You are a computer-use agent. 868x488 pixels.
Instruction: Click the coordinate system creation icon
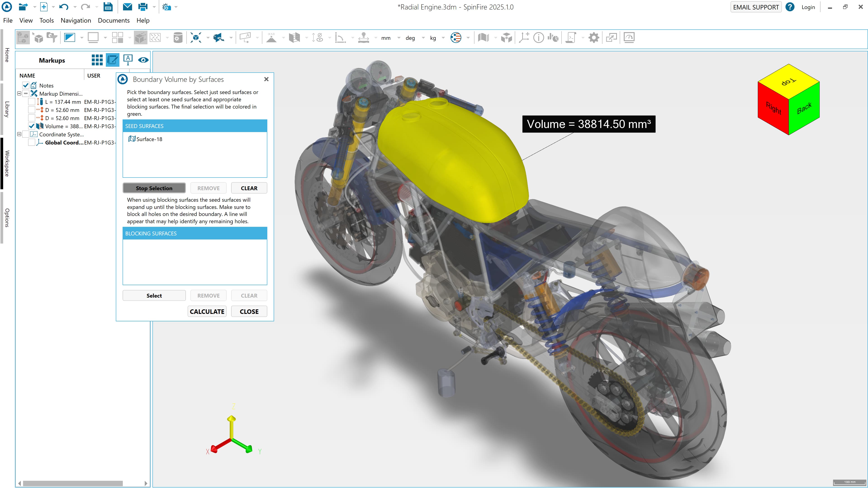pos(524,37)
